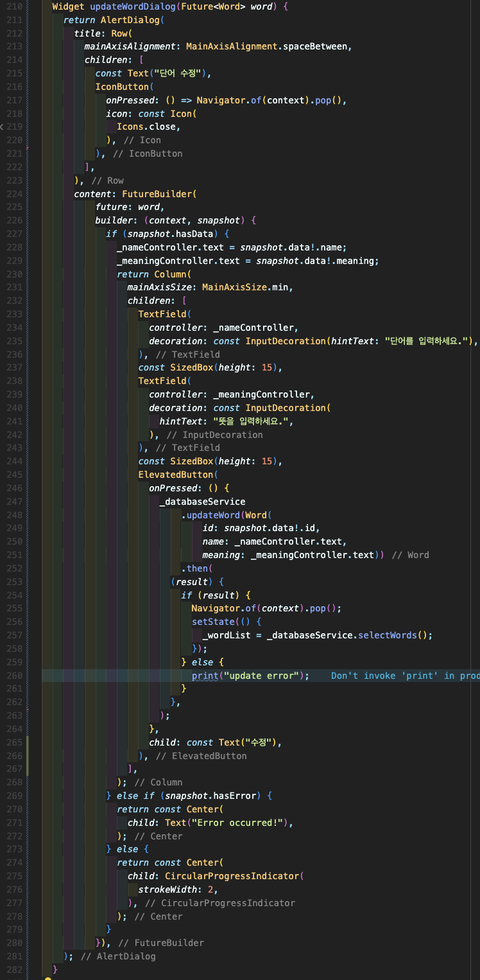480x980 pixels.
Task: Select 'AlertDialog(' on the return line 211
Action: click(133, 20)
